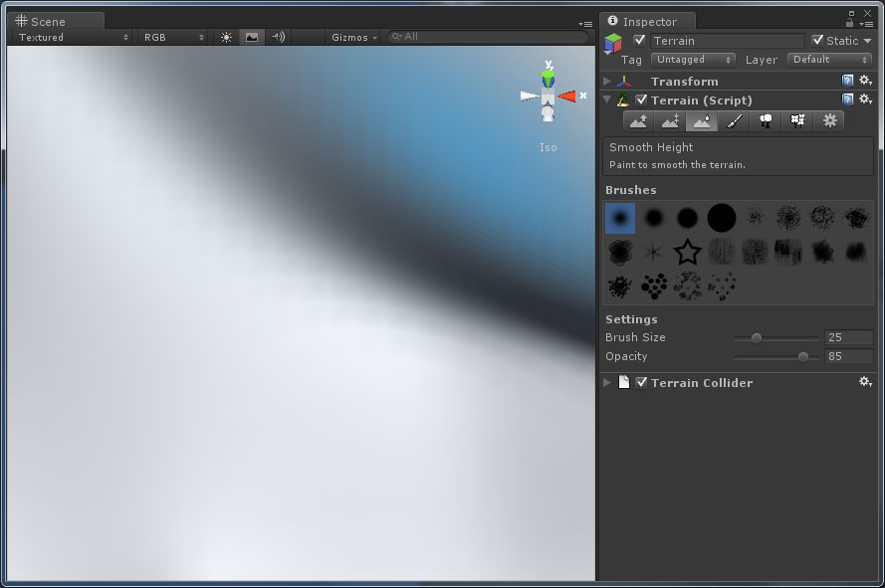
Task: Click the Brush Size value field
Action: [848, 337]
